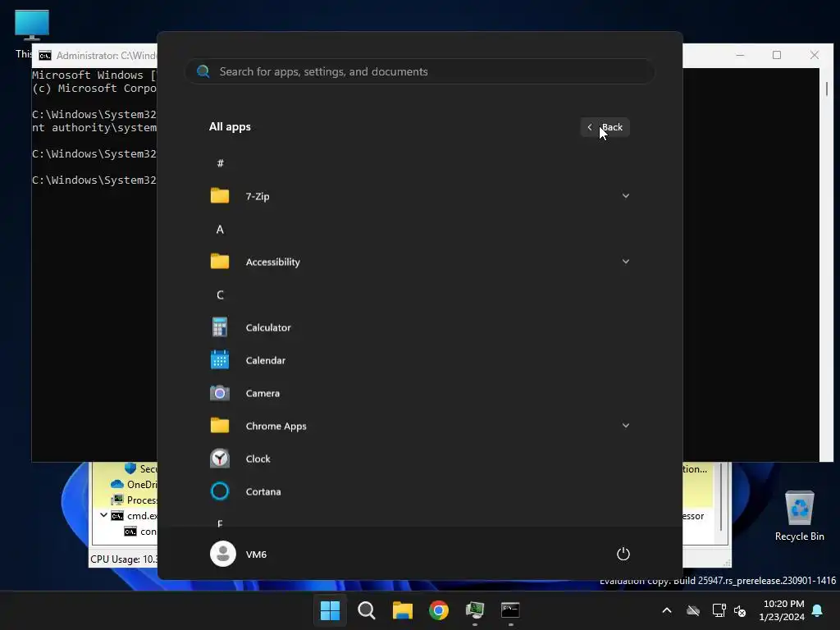Show hidden system tray icons
Viewport: 840px width, 630px height.
point(667,610)
